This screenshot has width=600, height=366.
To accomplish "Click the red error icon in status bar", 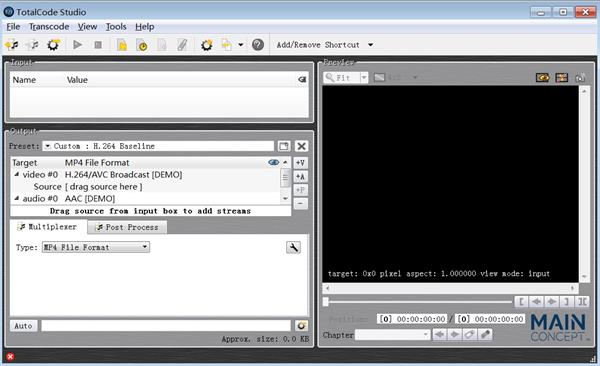I will coord(10,357).
